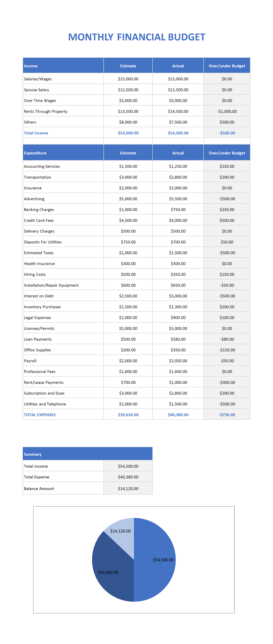
Task: Click Advertising actual amount $5,500.00
Action: (178, 199)
